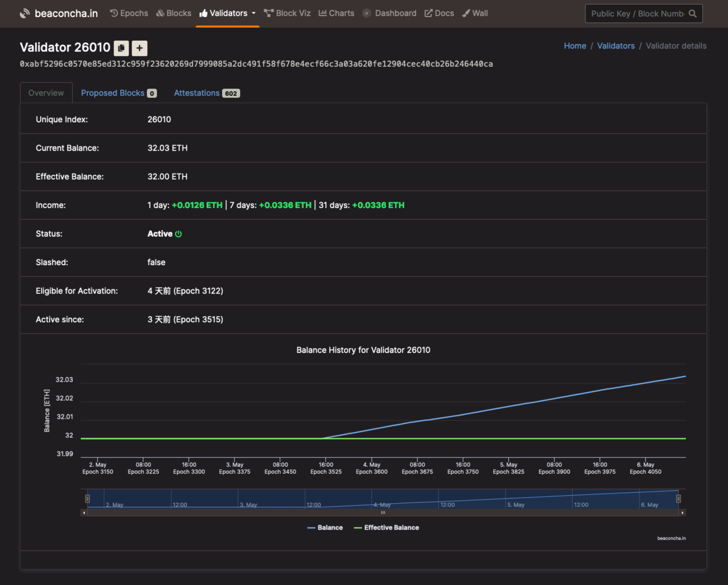Open the Docs link
The image size is (728, 585).
click(439, 13)
